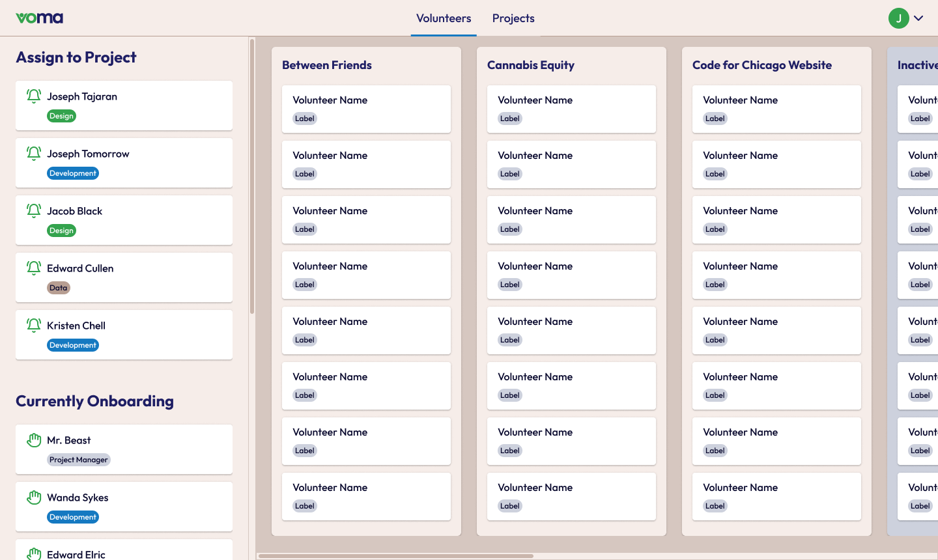Click the Voma logo
The width and height of the screenshot is (938, 560).
[39, 18]
